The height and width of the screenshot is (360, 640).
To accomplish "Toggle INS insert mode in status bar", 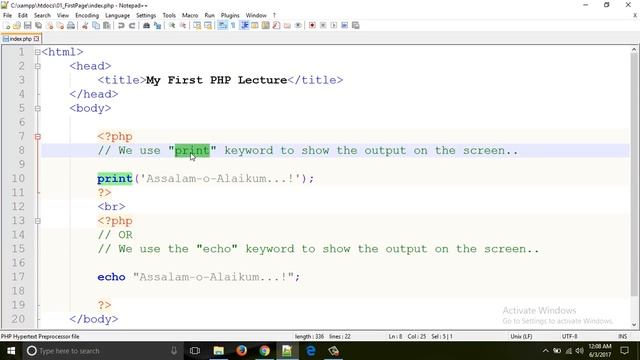I will [x=622, y=336].
